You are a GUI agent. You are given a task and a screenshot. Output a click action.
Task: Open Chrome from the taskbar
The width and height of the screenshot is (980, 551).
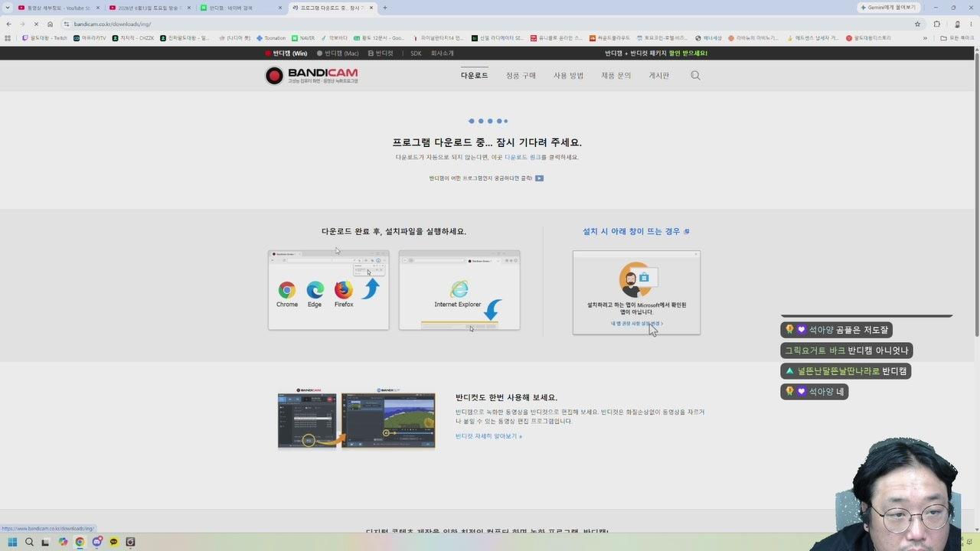80,542
